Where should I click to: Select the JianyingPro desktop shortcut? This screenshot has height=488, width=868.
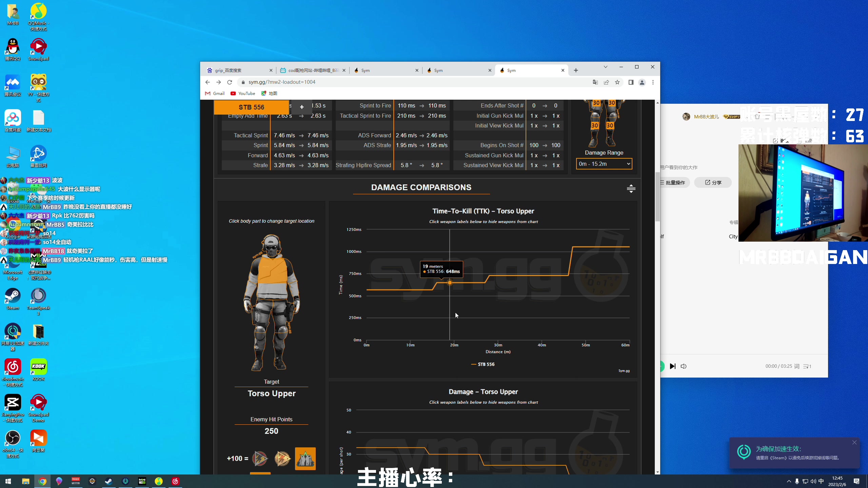(13, 408)
